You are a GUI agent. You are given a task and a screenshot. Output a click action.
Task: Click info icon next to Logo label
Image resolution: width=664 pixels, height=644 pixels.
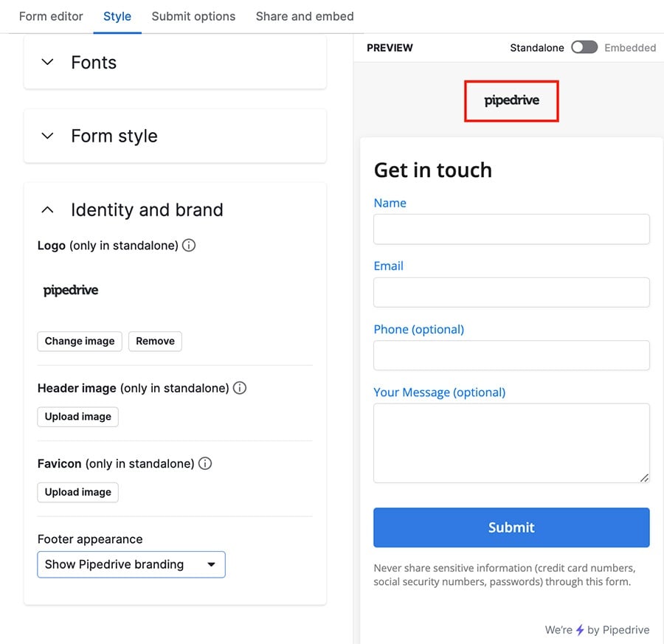tap(189, 245)
